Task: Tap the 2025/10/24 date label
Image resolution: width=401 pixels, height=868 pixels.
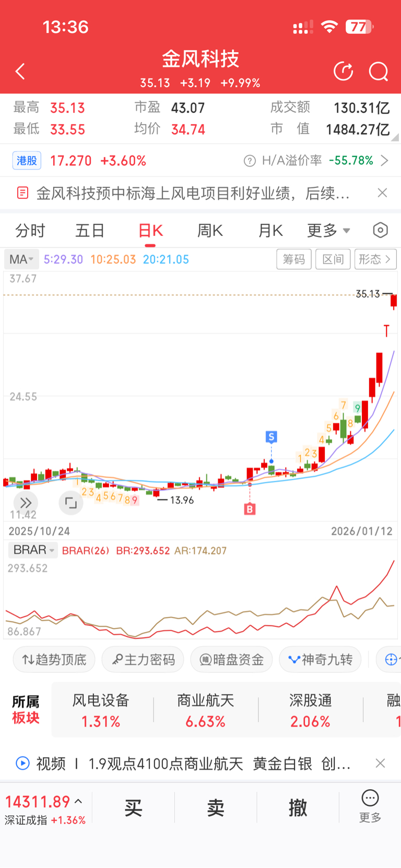Action: coord(39,531)
